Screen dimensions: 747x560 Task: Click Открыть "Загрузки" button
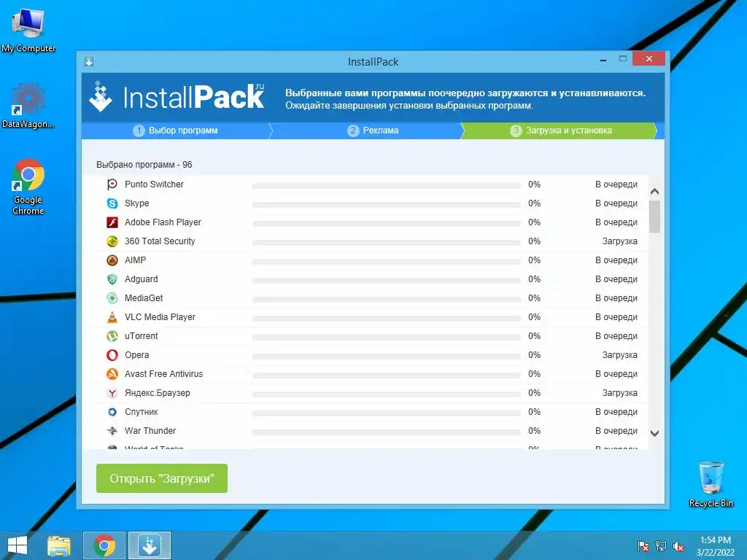(162, 478)
